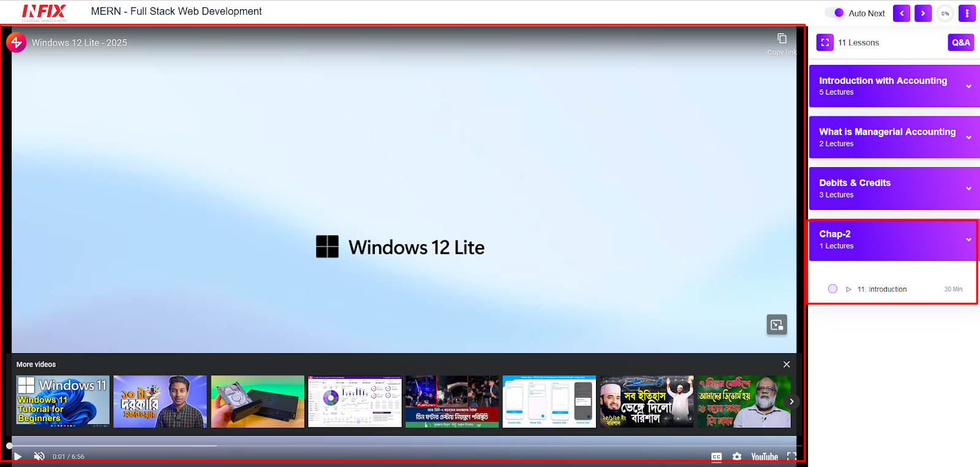The image size is (980, 467).
Task: Collapse the Chap-2 section
Action: click(894, 239)
